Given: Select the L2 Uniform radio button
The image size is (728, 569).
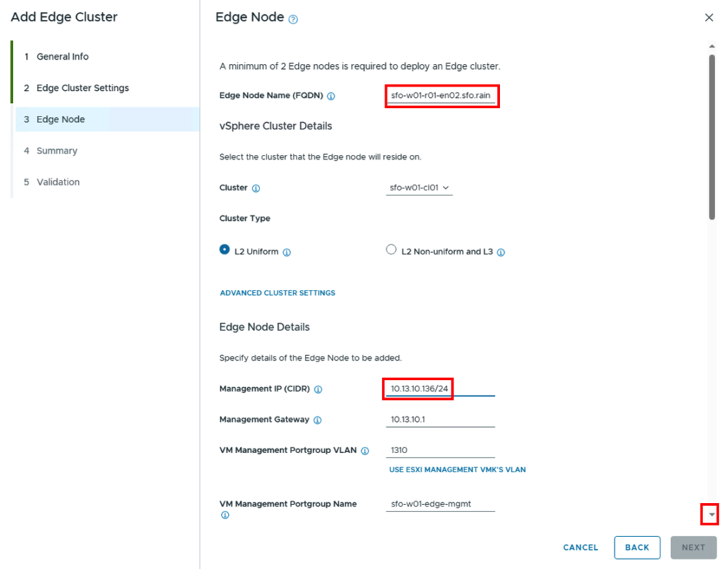Looking at the screenshot, I should tap(225, 249).
